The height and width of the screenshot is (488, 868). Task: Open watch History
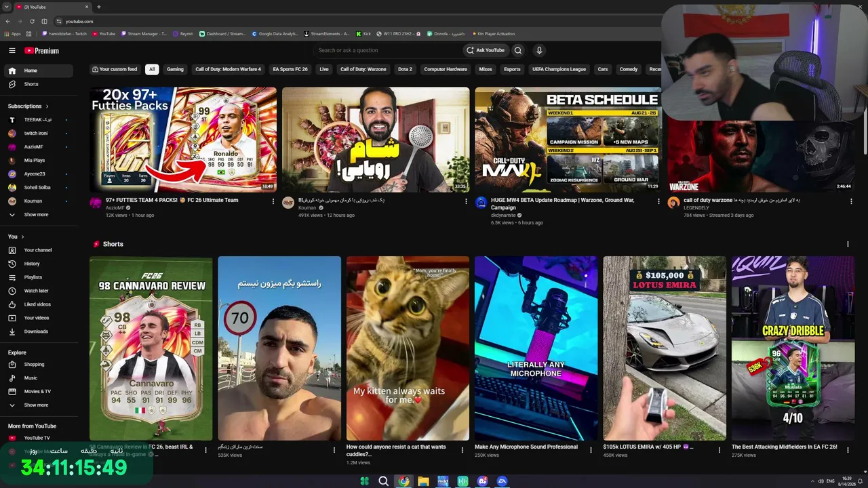coord(38,264)
